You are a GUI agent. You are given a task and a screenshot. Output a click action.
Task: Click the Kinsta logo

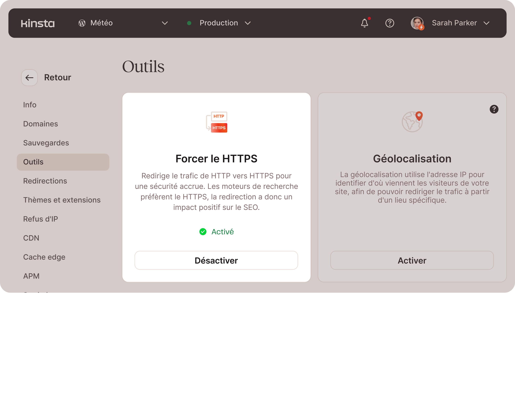(38, 23)
